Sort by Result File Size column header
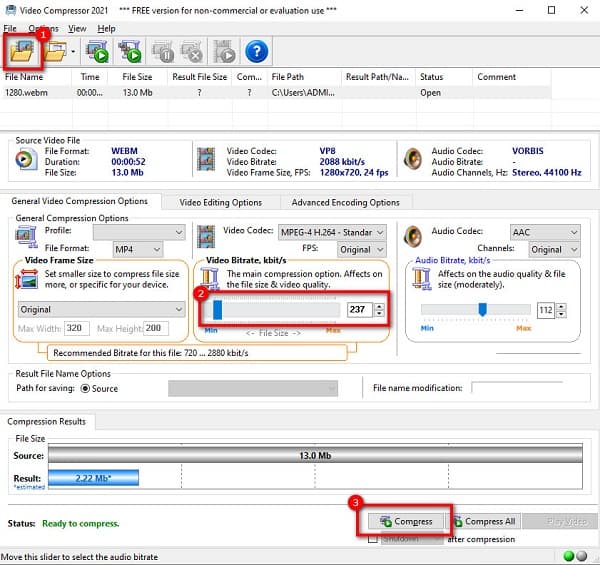600x565 pixels. coord(200,77)
